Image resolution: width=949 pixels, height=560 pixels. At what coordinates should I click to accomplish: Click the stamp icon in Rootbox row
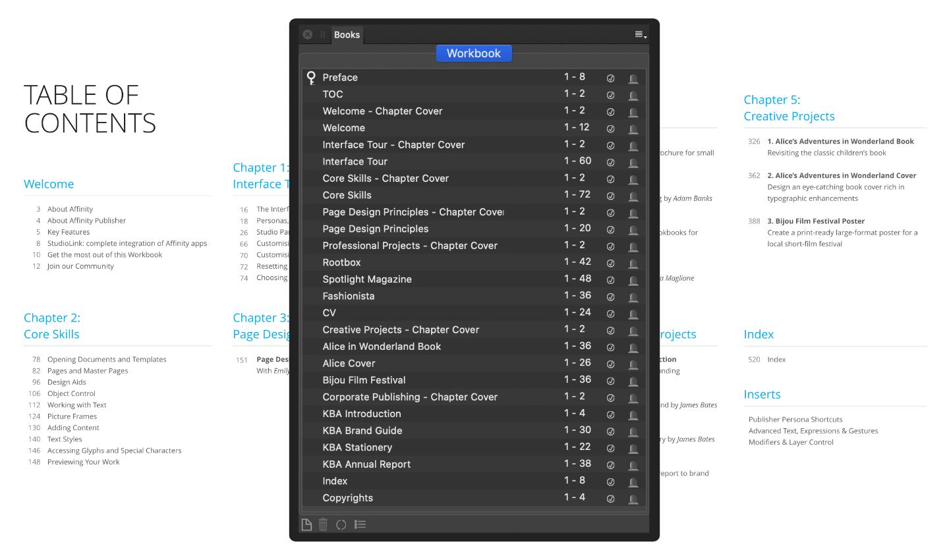pyautogui.click(x=633, y=263)
